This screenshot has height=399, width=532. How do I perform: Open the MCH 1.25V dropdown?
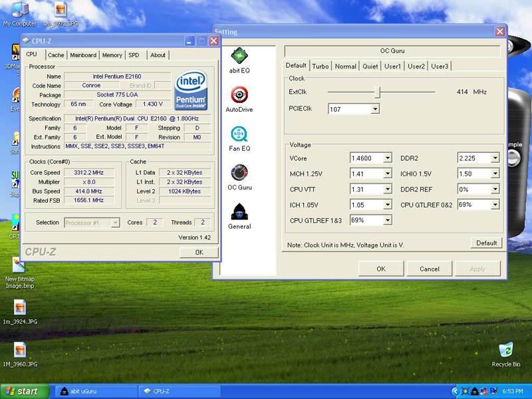coord(388,174)
